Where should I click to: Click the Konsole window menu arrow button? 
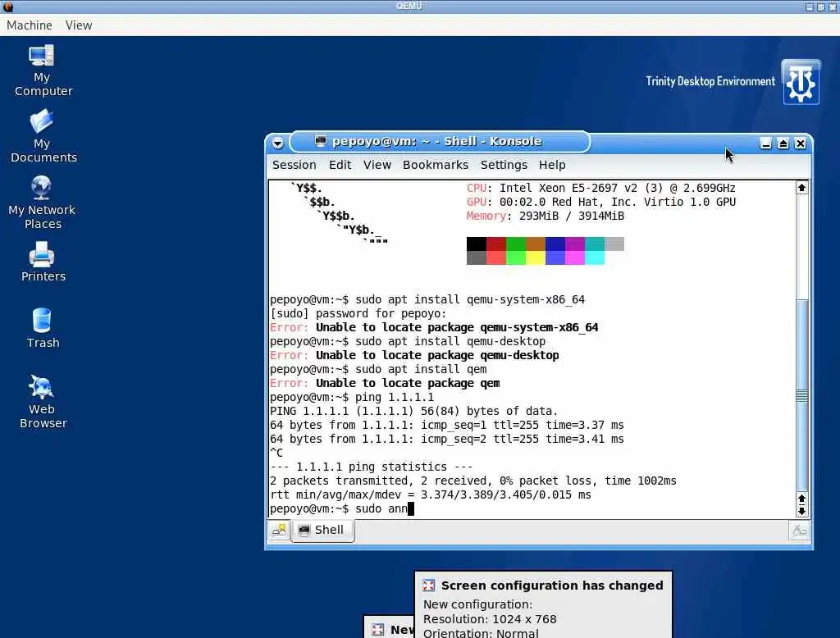277,143
